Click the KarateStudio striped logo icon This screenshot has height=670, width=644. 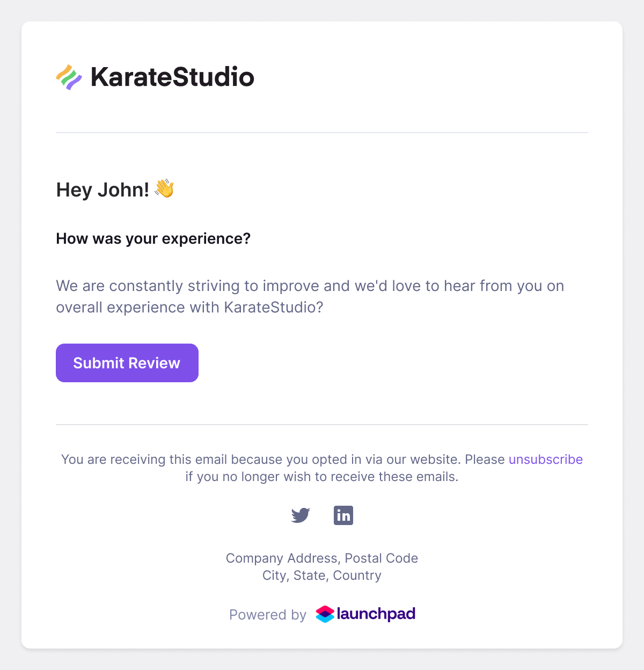pos(69,77)
